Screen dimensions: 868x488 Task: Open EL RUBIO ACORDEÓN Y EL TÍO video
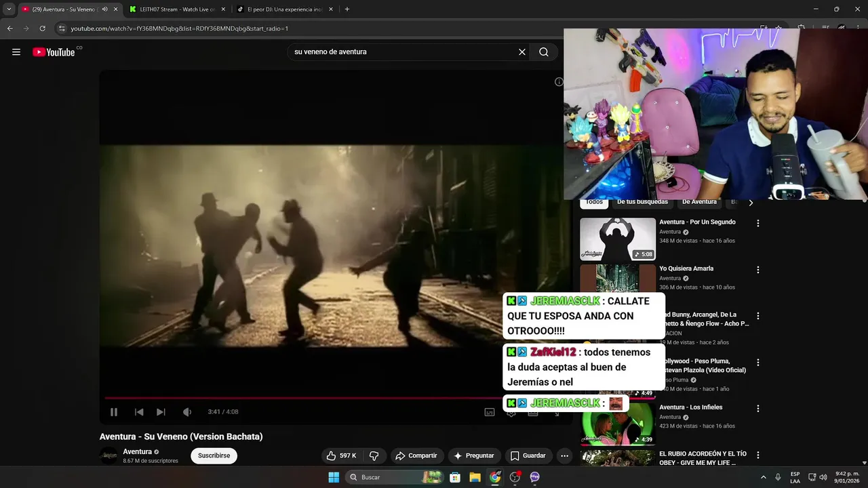coord(703,458)
